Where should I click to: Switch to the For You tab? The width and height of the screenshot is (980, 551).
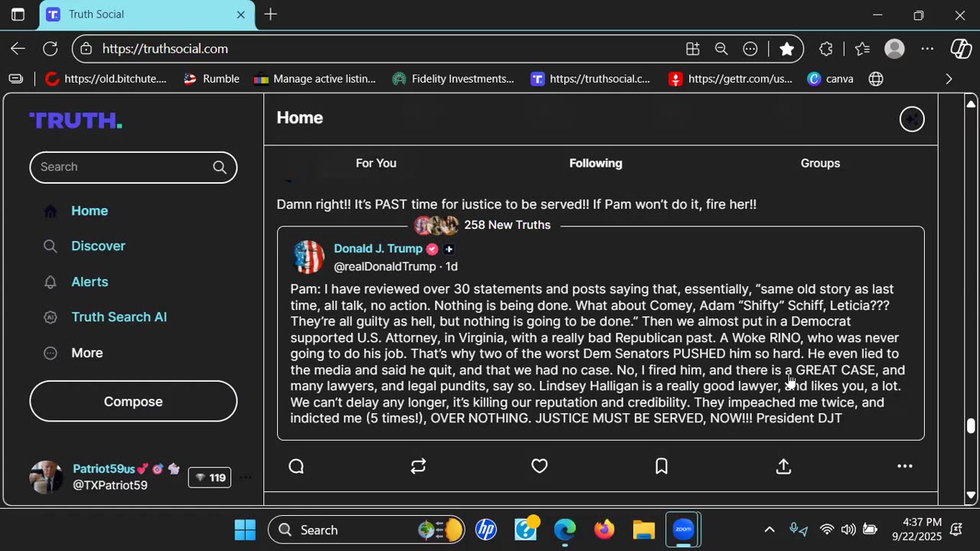pos(376,163)
